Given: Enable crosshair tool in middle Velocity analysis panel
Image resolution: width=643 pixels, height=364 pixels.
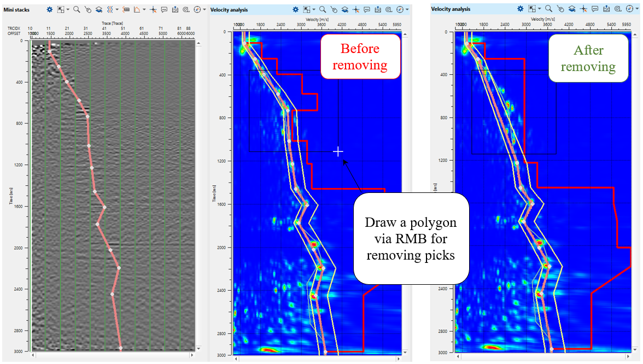Looking at the screenshot, I should tap(356, 9).
